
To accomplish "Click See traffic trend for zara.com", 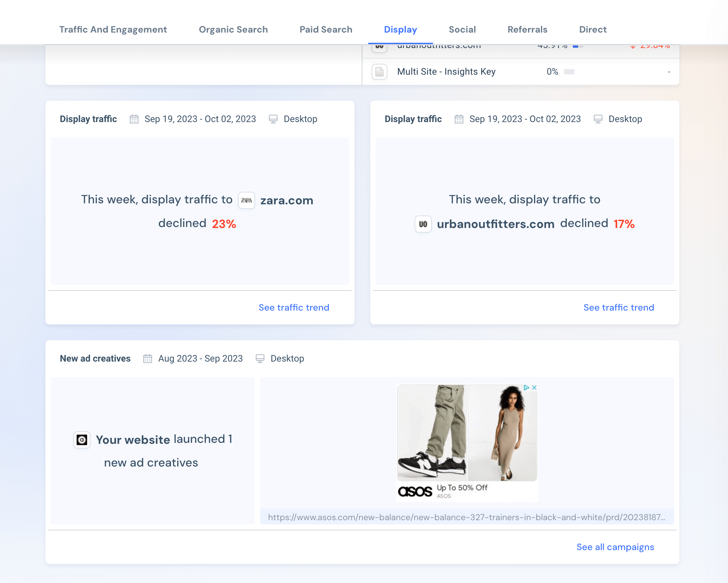I will (x=294, y=307).
